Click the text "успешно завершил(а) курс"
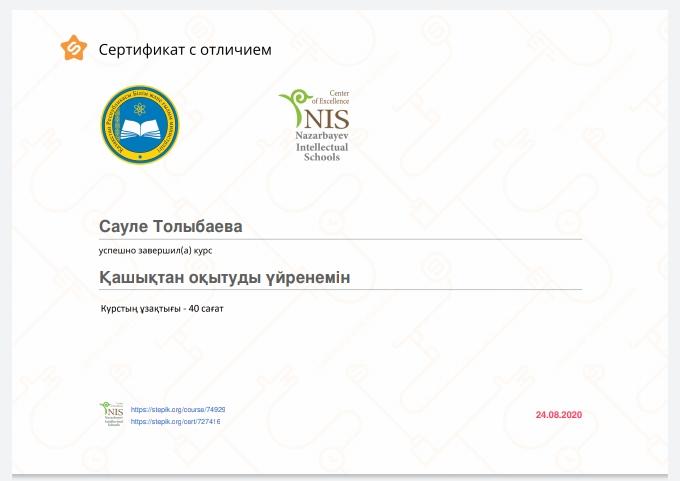Viewport: 680px width, 481px height. coord(155,251)
